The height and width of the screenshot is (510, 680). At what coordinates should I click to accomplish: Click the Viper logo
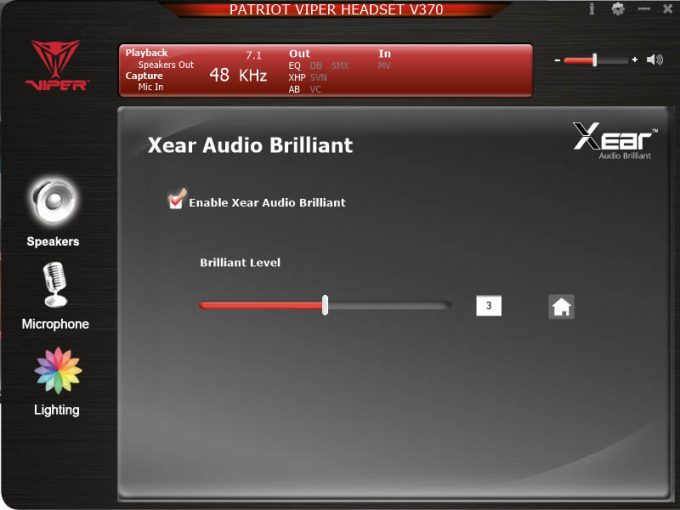[x=56, y=65]
